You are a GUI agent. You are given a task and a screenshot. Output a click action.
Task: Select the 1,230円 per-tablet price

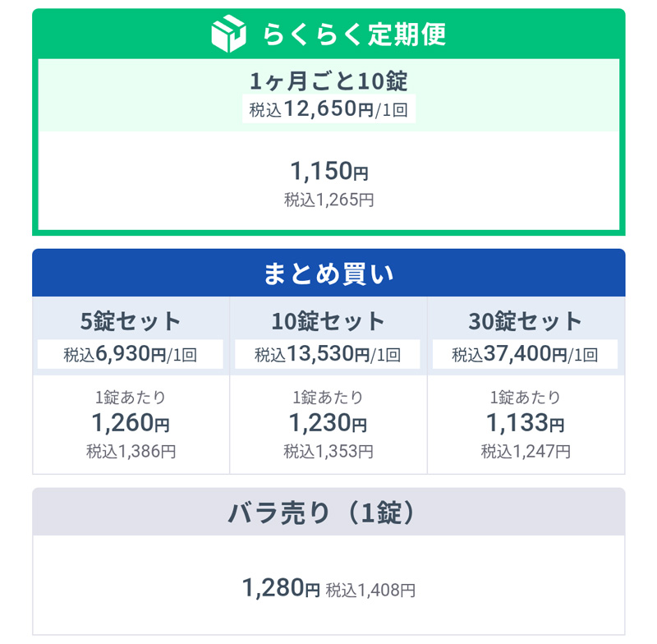[328, 422]
